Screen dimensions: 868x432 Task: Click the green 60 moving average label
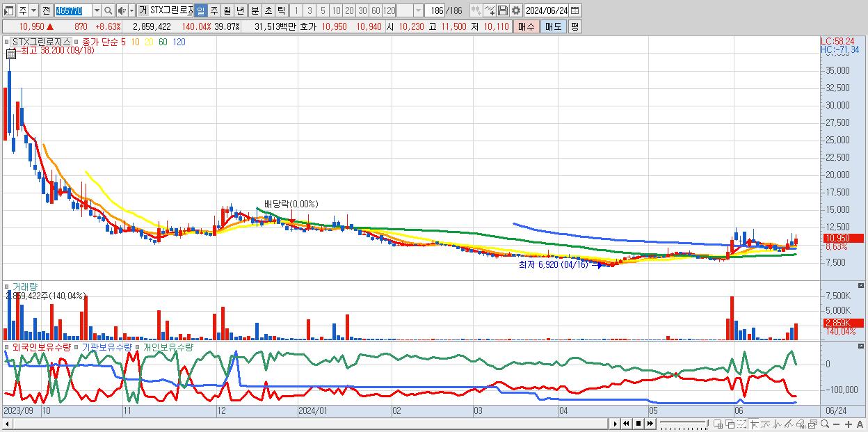point(163,42)
